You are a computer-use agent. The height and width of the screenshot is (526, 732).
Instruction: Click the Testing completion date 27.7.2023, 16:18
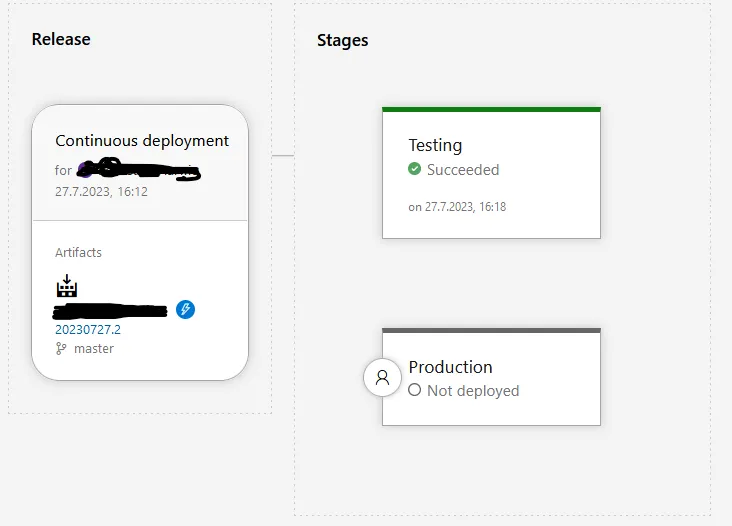pos(457,207)
